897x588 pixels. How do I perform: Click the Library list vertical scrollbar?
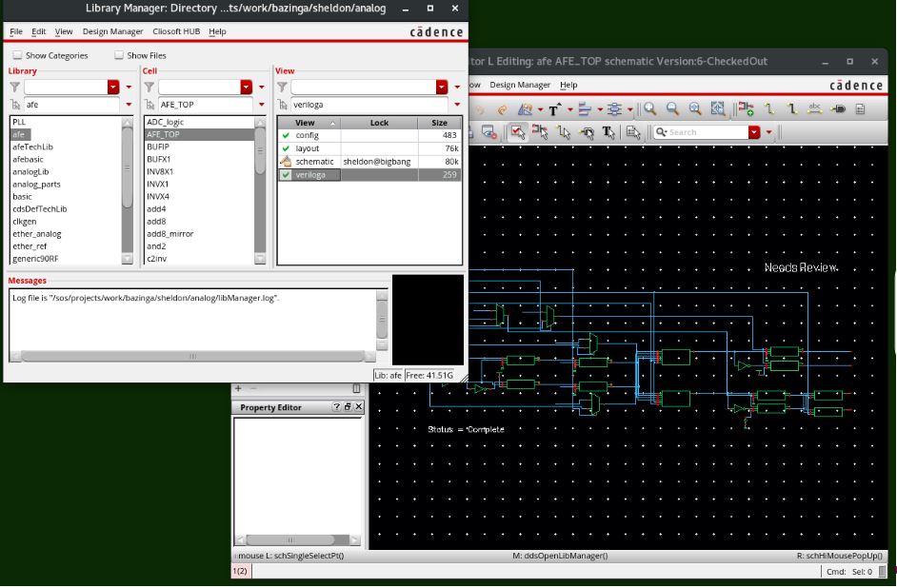point(128,190)
